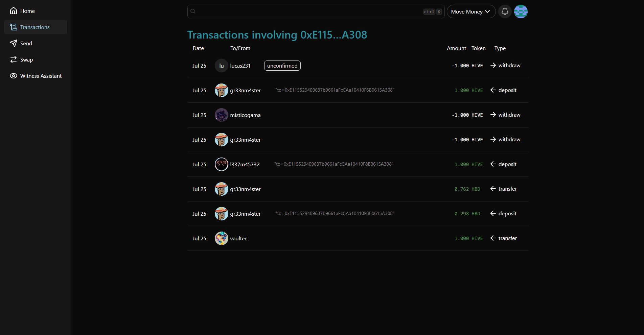Click the unconfirmed status badge
The image size is (644, 335).
click(282, 66)
